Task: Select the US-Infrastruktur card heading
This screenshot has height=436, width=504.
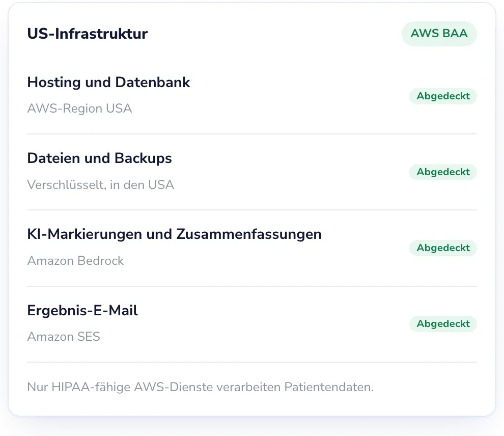Action: (88, 34)
